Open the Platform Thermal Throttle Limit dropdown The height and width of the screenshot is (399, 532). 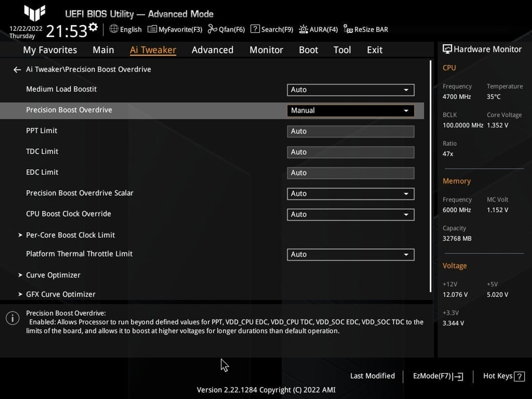351,254
